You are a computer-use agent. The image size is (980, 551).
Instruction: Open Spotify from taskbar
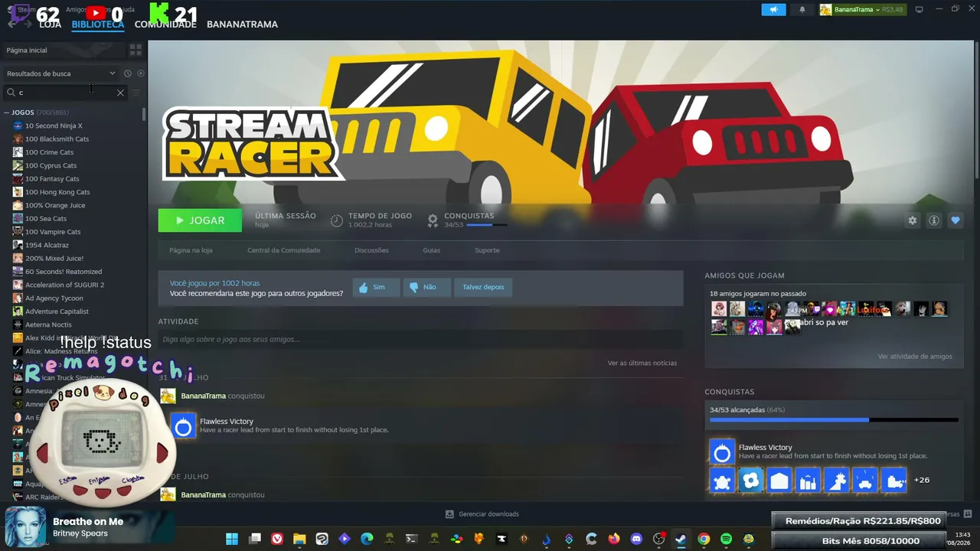726,539
